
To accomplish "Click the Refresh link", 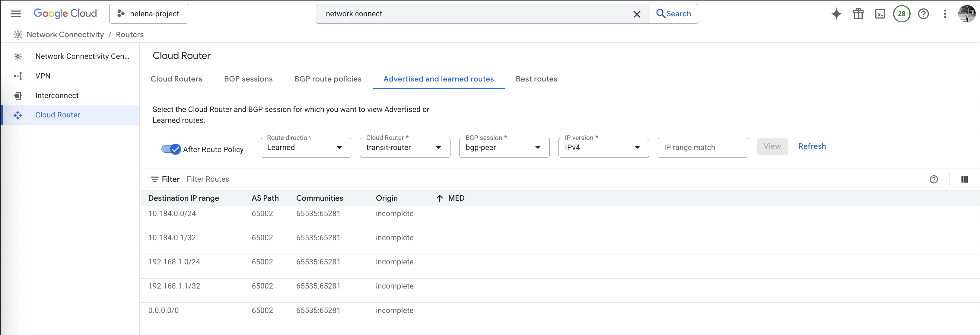I will (812, 146).
